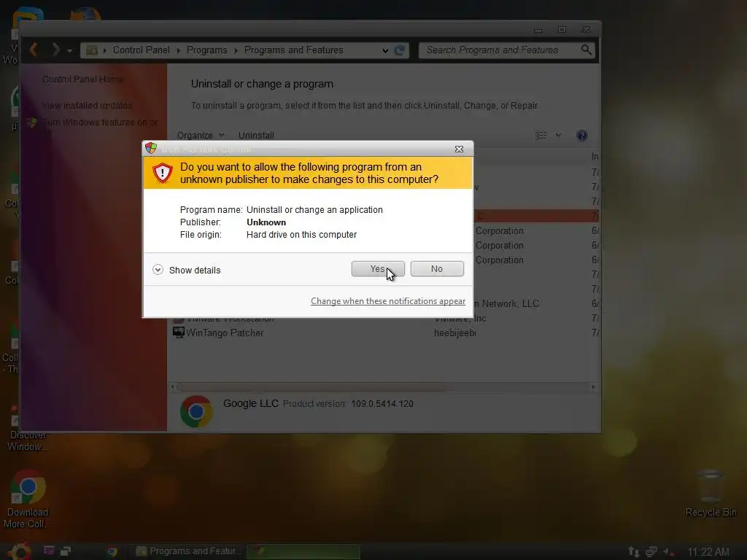Open Control Panel Home link
This screenshot has height=560, width=747.
(x=83, y=79)
